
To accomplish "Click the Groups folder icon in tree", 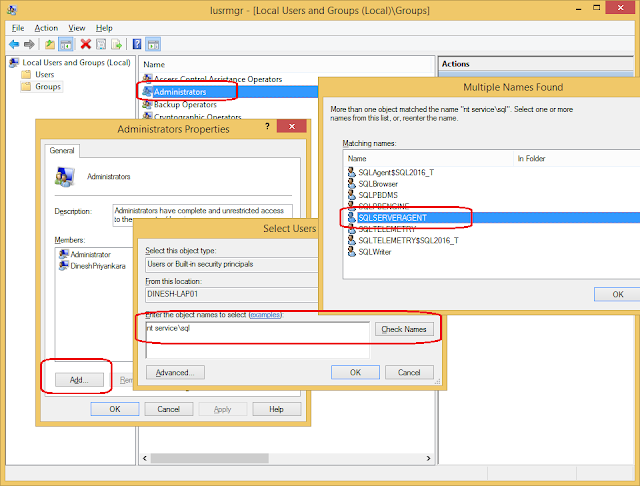I will 26,87.
